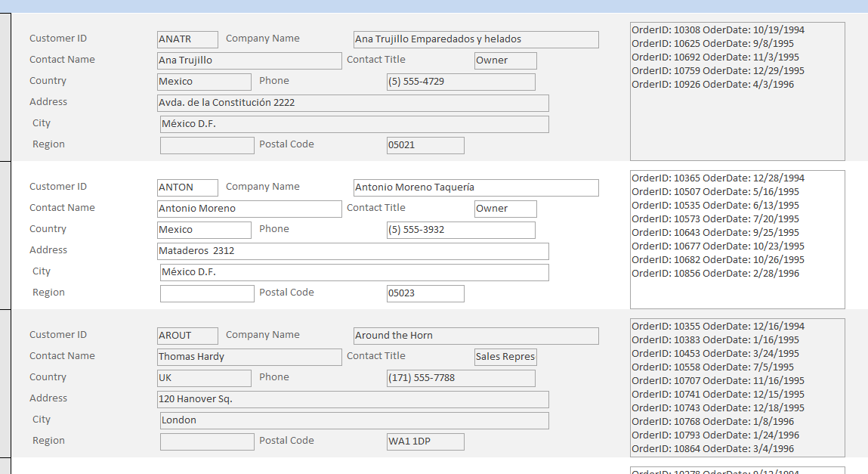Screen dimensions: 868x474
Task: Choose OrderID 10864 dated 3/4/1996
Action: pos(712,449)
